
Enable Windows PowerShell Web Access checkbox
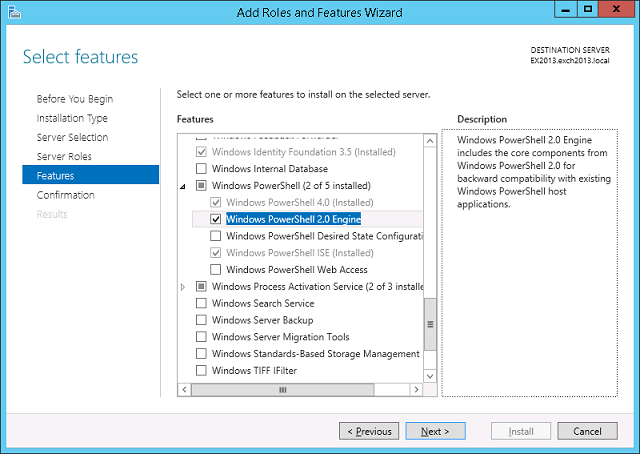216,270
